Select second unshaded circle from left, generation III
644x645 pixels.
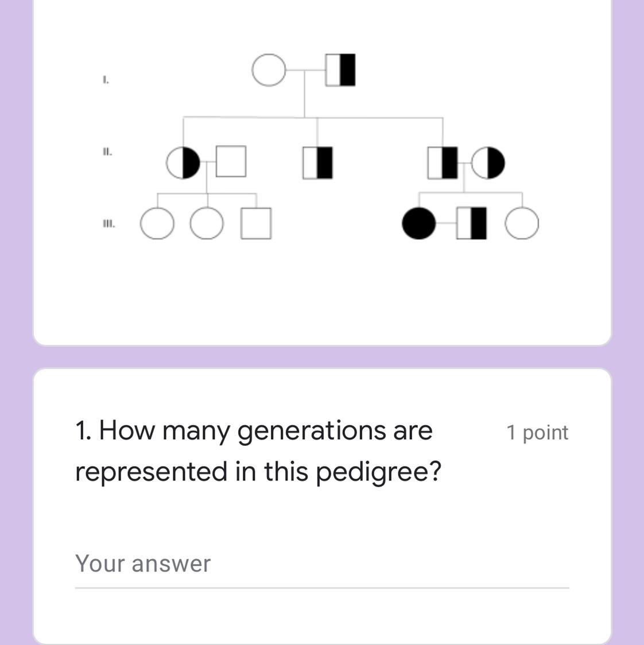(207, 223)
